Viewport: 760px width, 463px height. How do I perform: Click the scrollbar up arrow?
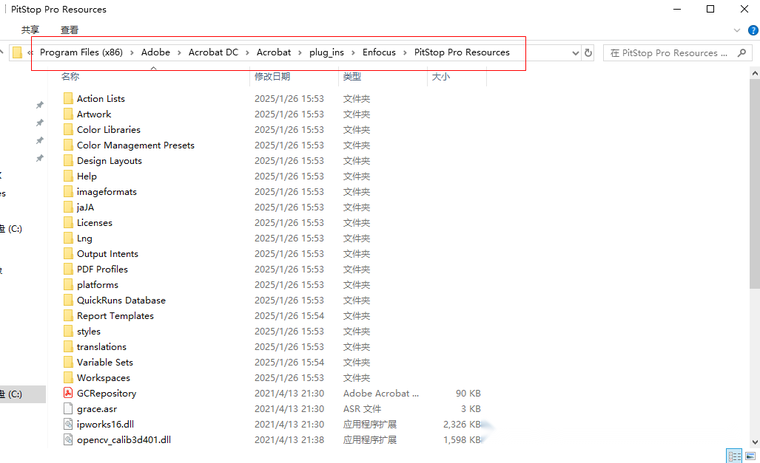click(x=755, y=73)
